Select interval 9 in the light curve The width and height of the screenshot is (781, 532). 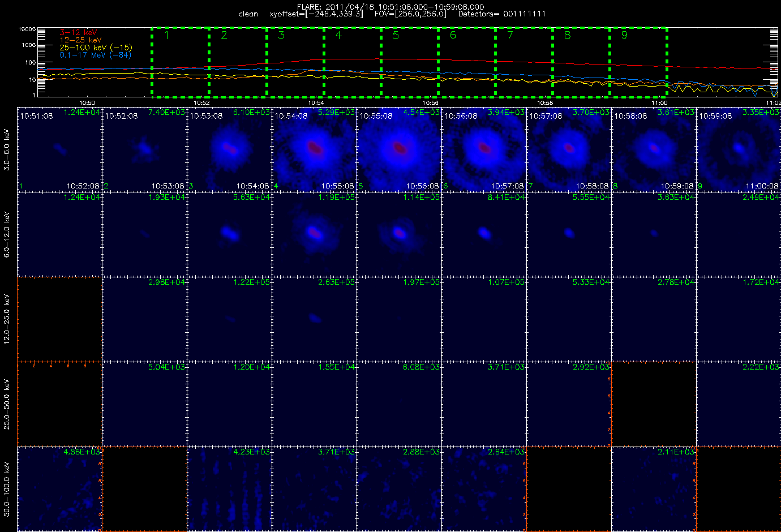(638, 61)
